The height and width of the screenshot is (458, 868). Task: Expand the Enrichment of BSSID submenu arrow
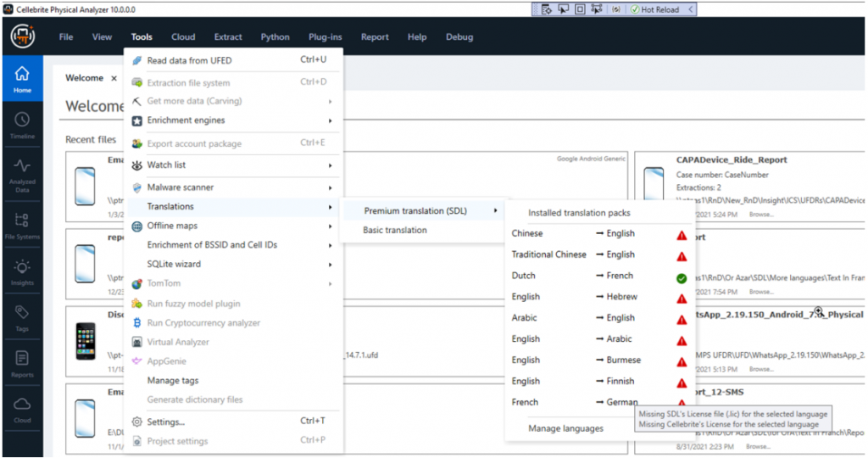(x=330, y=245)
